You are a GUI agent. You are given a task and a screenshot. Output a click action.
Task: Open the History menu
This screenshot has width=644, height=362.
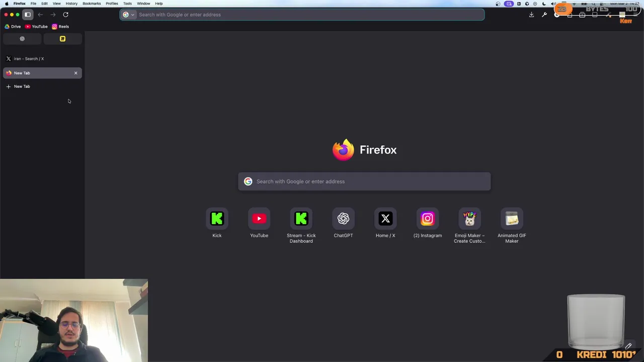pos(71,4)
